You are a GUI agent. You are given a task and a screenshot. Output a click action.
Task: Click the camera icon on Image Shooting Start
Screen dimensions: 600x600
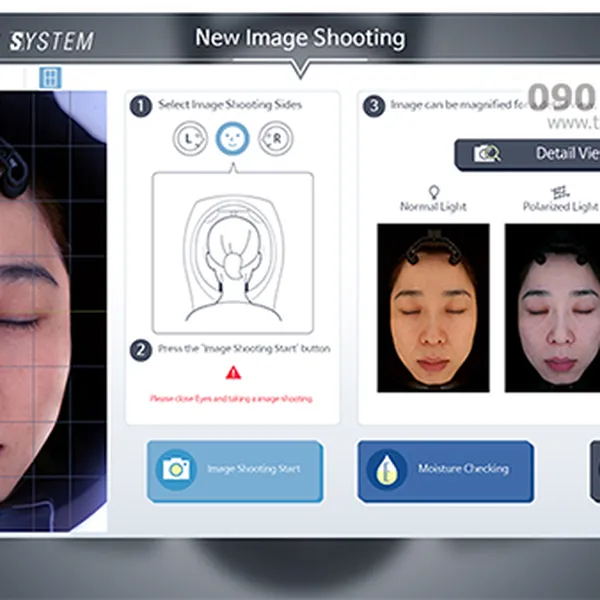[x=176, y=469]
